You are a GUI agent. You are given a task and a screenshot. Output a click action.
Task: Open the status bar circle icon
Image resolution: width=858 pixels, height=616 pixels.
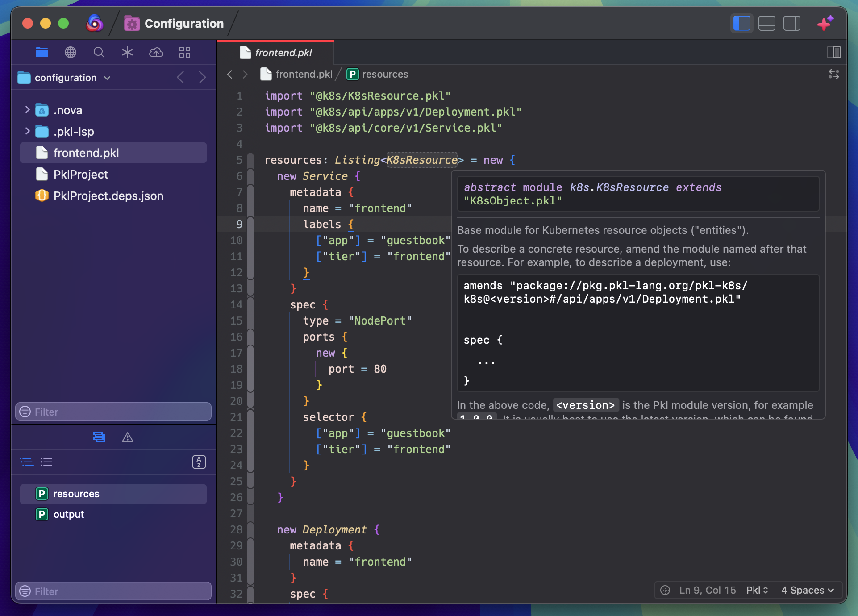coord(665,590)
